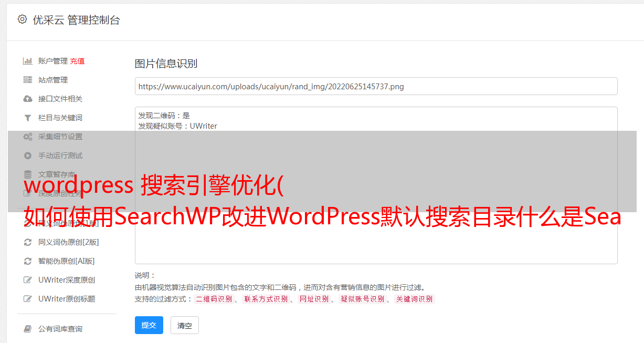Open 公有词库查询 in sidebar
This screenshot has width=644, height=343.
coord(60,329)
